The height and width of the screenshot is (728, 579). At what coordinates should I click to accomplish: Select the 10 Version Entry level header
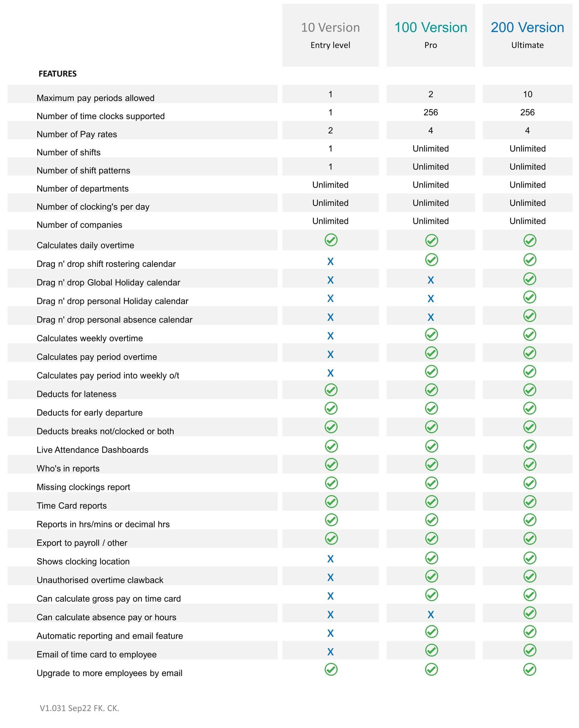pos(330,35)
